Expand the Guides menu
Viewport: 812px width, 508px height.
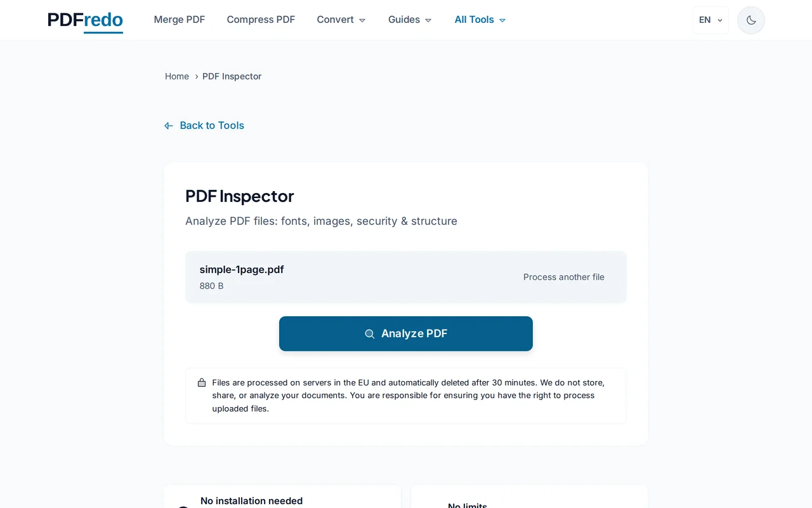[x=409, y=20]
